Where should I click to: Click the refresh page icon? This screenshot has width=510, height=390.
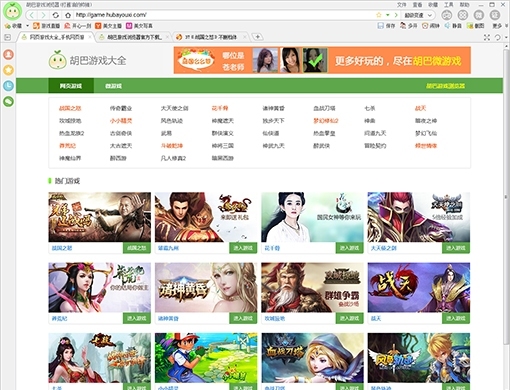pos(56,15)
